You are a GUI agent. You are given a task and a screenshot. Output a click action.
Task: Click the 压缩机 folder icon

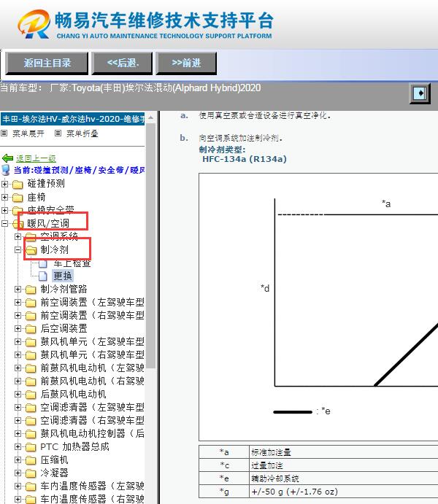[x=31, y=460]
